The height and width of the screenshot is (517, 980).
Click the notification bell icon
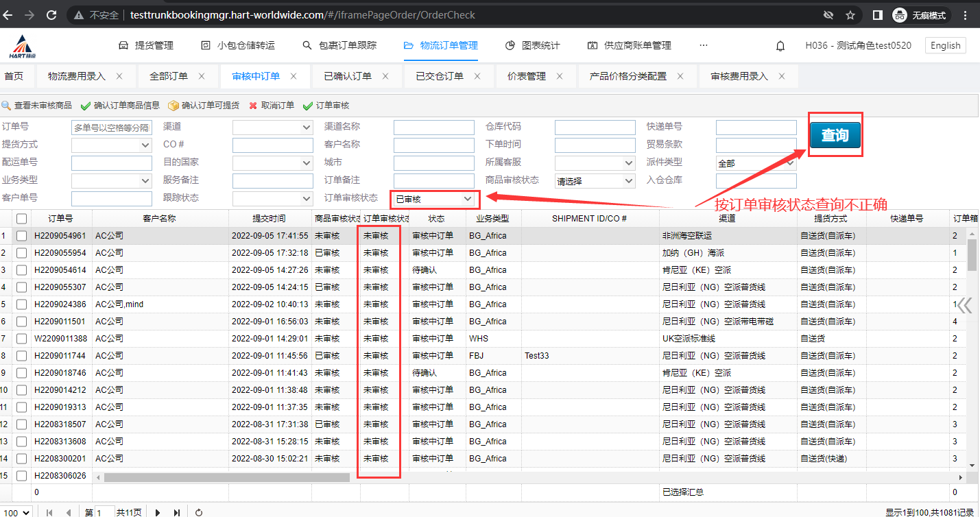tap(780, 46)
